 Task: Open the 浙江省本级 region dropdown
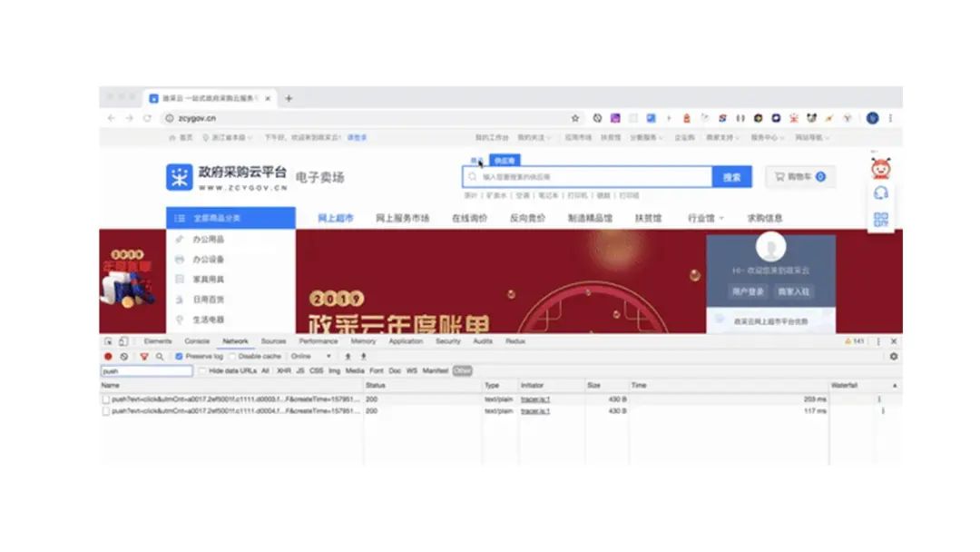click(x=228, y=137)
